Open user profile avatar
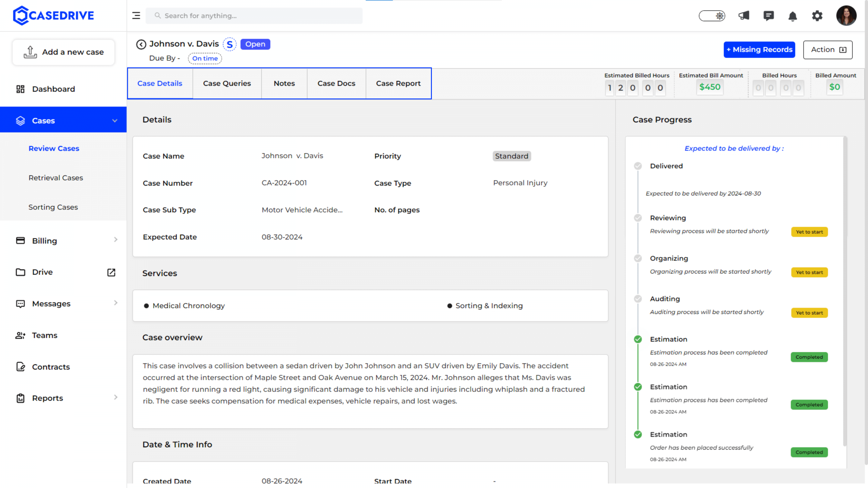 846,15
